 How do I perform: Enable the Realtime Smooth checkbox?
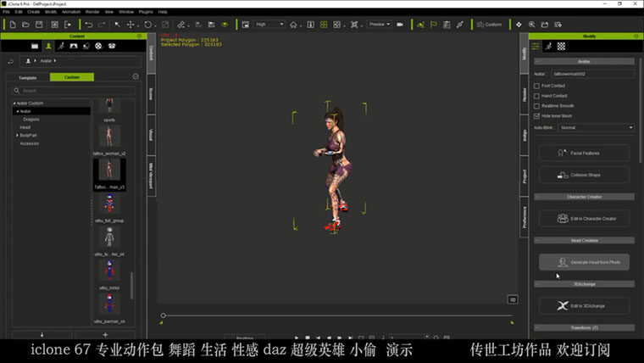pyautogui.click(x=536, y=106)
